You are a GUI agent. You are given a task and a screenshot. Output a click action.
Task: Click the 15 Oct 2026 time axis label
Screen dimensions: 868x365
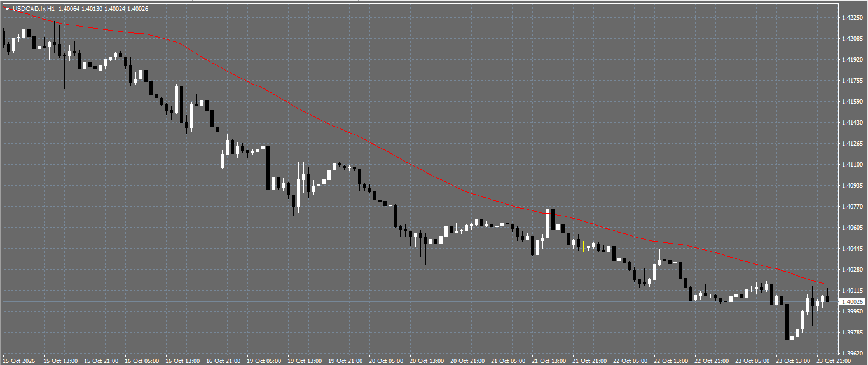[20, 361]
